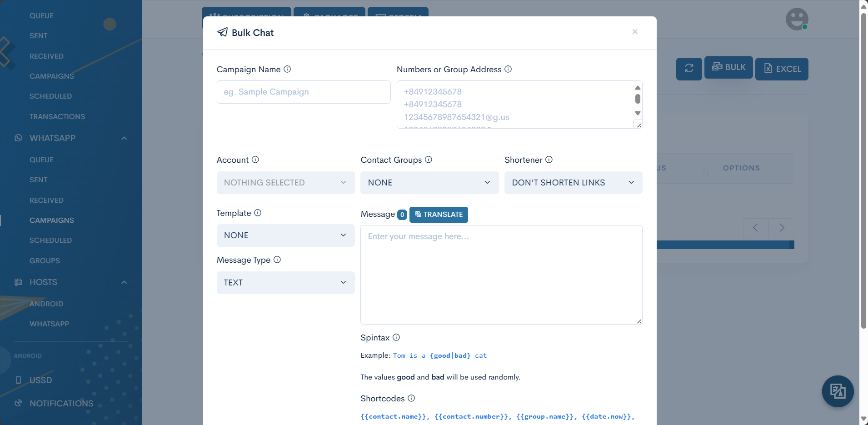Open the Contact Groups dropdown
Image resolution: width=868 pixels, height=425 pixels.
click(x=429, y=183)
